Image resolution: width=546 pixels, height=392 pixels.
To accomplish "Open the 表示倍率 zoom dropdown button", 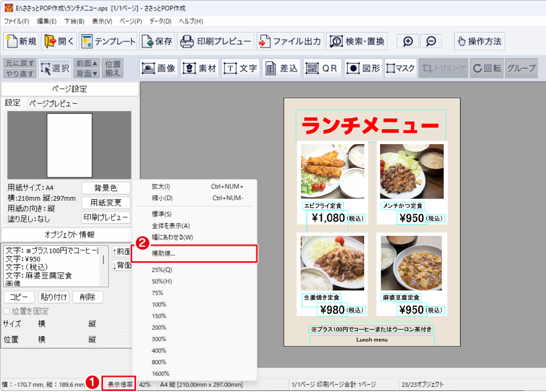I will pyautogui.click(x=119, y=384).
